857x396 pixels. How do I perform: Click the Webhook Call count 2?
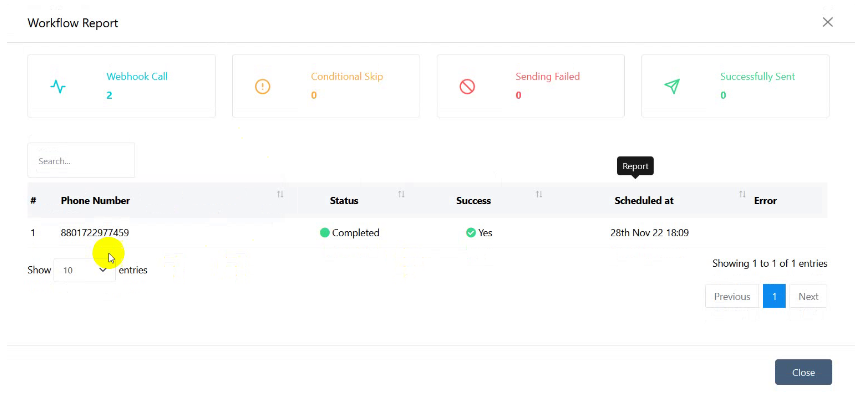coord(109,96)
